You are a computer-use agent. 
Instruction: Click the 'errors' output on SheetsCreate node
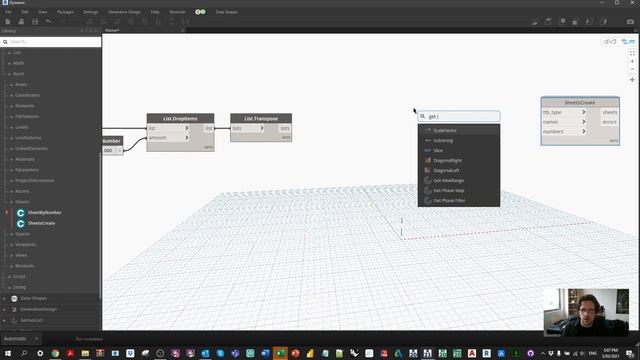tap(610, 122)
